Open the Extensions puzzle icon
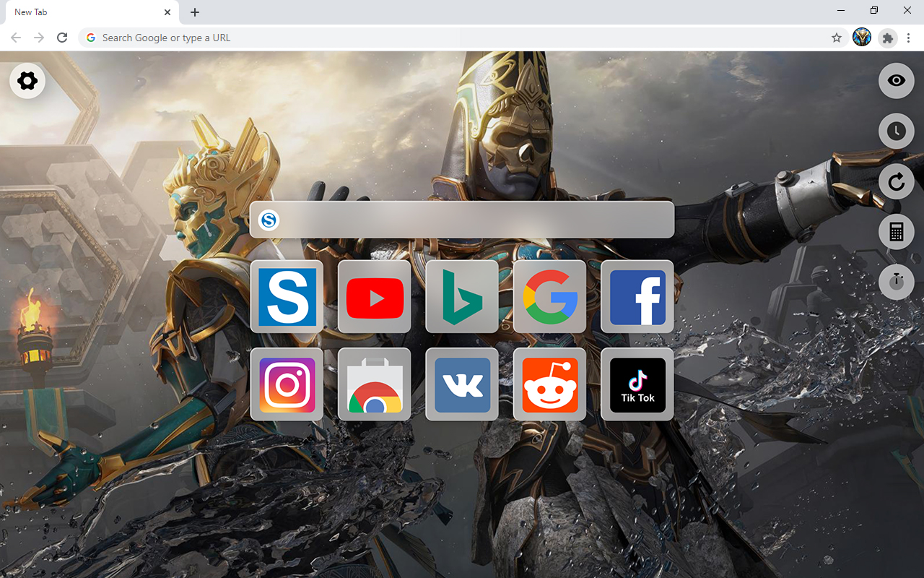Viewport: 924px width, 578px height. click(888, 38)
